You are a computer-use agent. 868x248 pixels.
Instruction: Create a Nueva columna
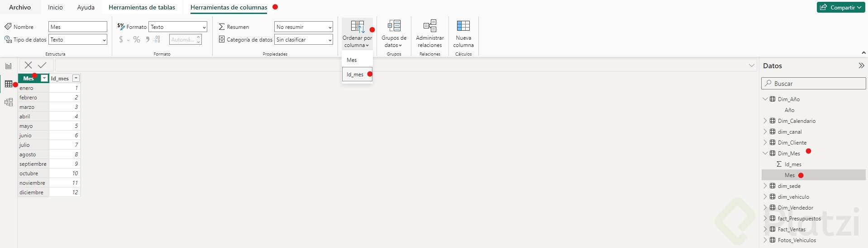click(x=463, y=34)
